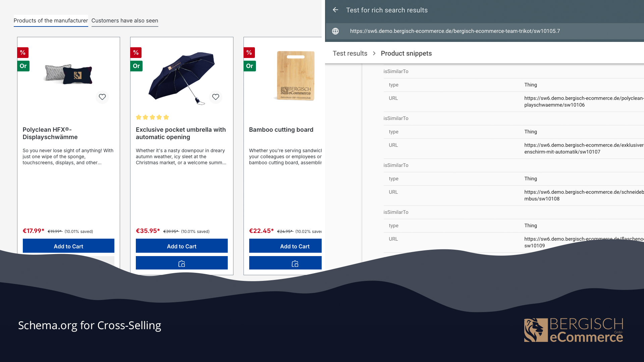Click the red percent badge on Polyclean card

coord(23,53)
